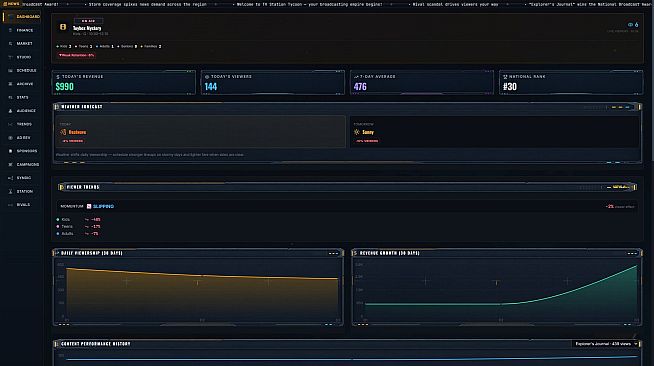Click the Market sidebar icon
This screenshot has height=366, width=654.
[x=10, y=43]
